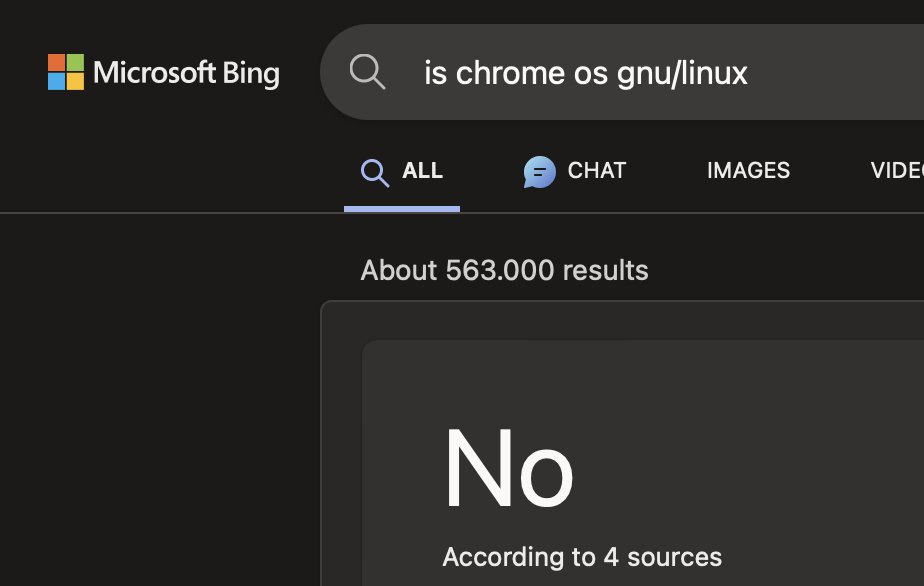The width and height of the screenshot is (924, 586).
Task: Click the green square of Microsoft logo
Action: (x=75, y=63)
